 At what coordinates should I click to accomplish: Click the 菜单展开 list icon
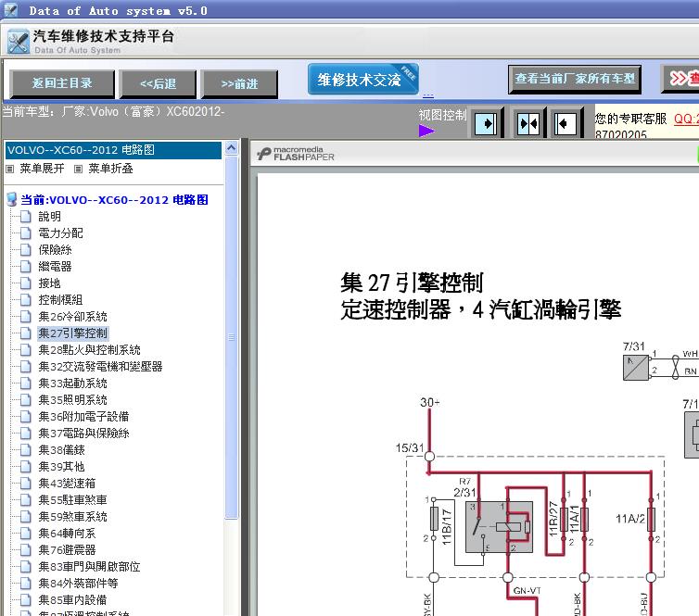[10, 169]
